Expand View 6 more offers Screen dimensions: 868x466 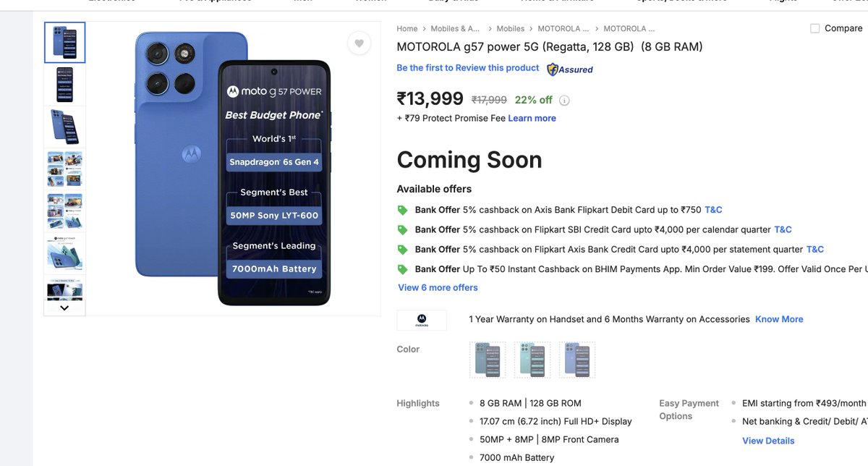tap(438, 287)
